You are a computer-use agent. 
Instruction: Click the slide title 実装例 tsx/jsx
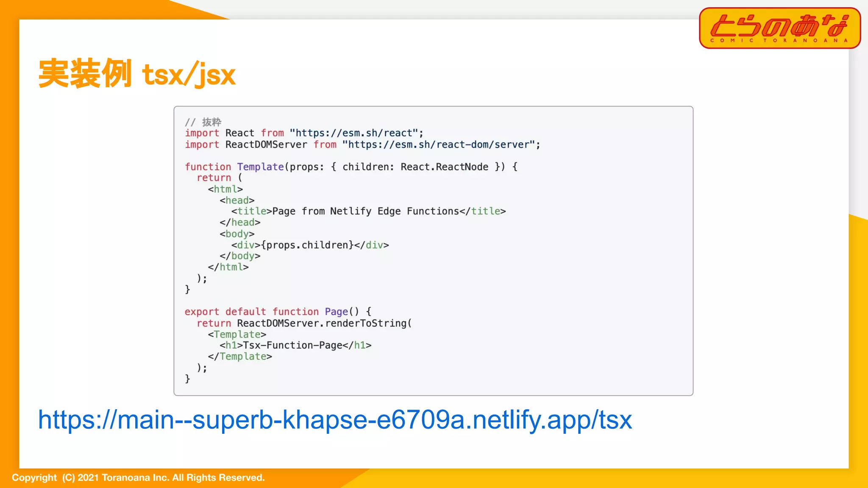click(x=137, y=74)
